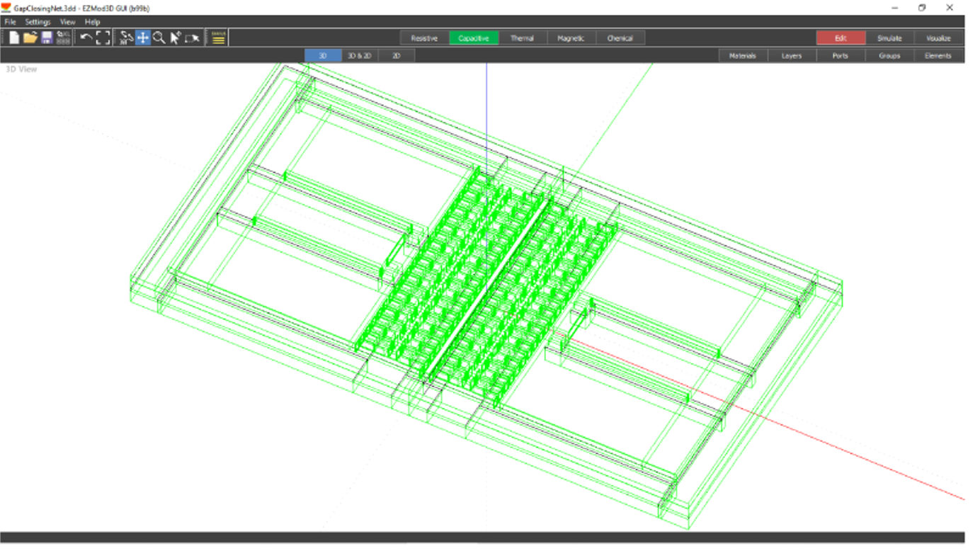980x558 pixels.
Task: Open the Settings menu
Action: coord(37,22)
